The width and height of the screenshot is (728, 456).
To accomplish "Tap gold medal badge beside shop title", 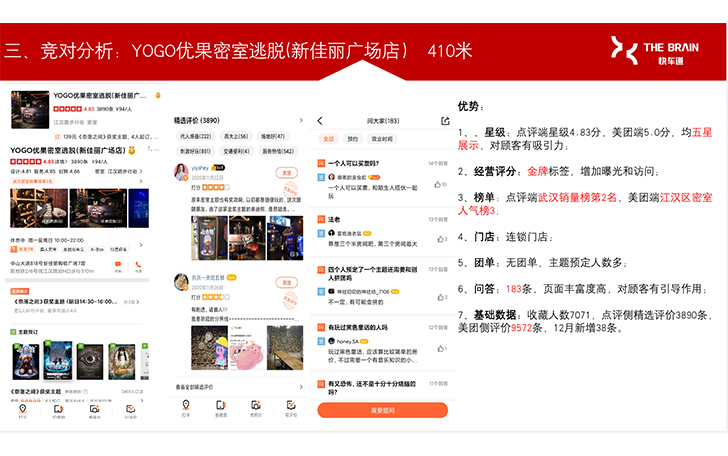I will click(132, 150).
